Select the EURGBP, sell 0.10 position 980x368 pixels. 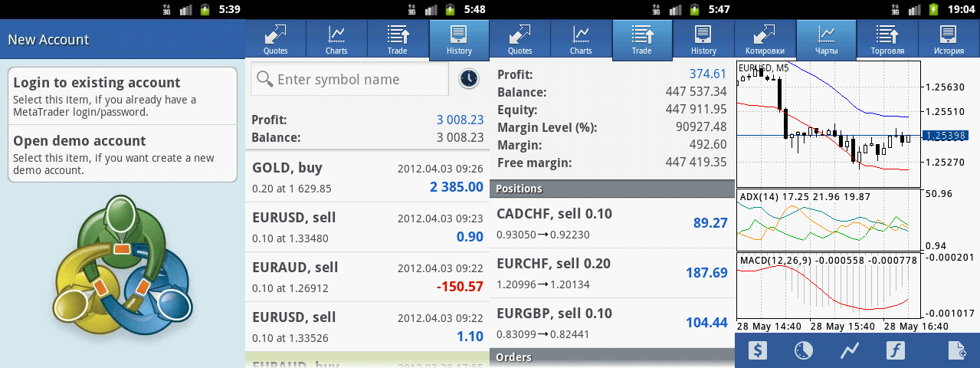coord(612,323)
